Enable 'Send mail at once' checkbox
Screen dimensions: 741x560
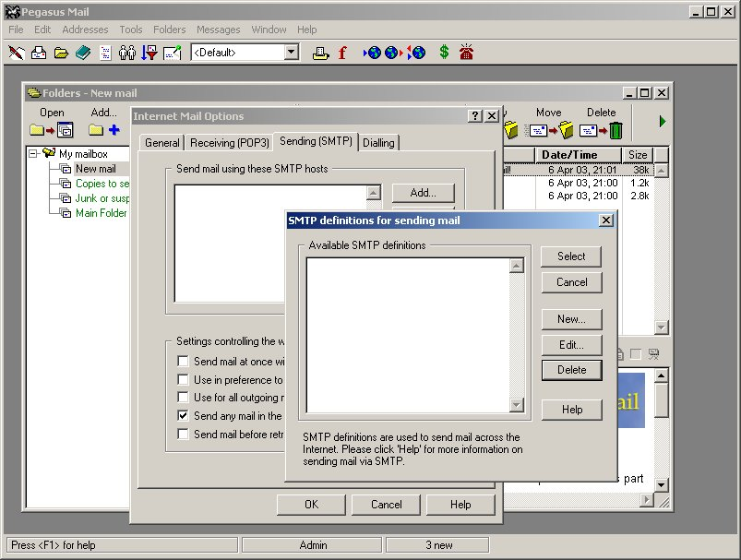tap(184, 362)
